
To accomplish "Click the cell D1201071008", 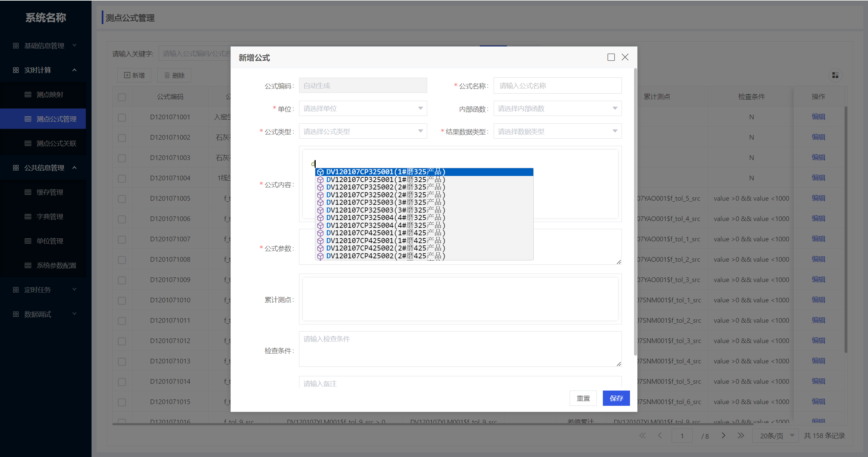I will click(x=170, y=259).
